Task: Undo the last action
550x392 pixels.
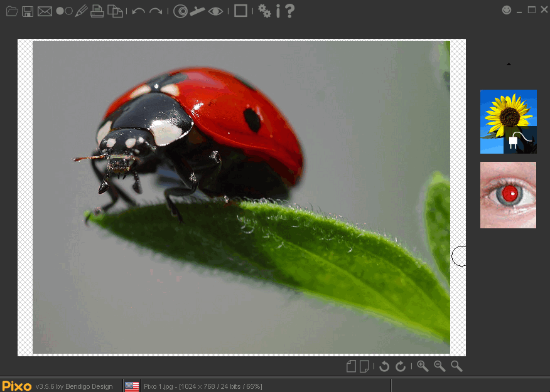Action: [x=139, y=11]
